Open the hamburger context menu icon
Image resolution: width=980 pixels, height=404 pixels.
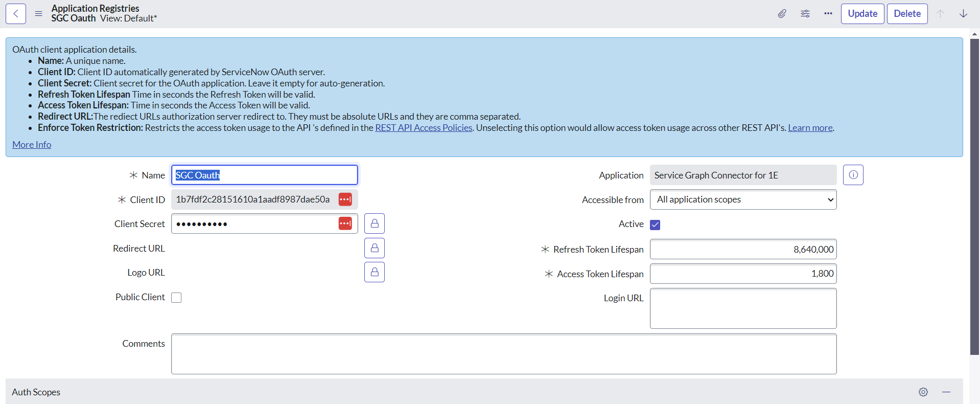click(38, 14)
